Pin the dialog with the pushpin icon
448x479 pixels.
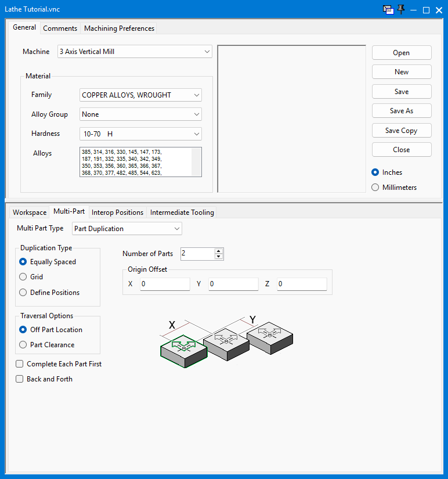401,10
